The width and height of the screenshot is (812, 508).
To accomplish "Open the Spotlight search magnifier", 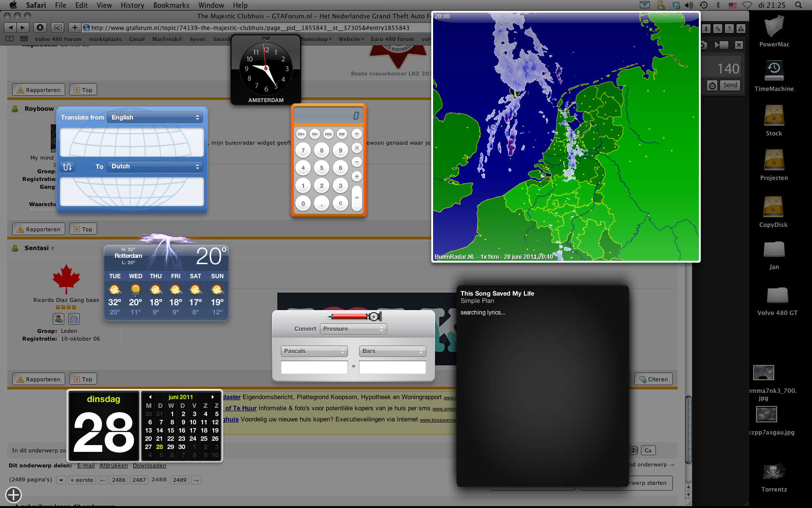I will [x=798, y=5].
